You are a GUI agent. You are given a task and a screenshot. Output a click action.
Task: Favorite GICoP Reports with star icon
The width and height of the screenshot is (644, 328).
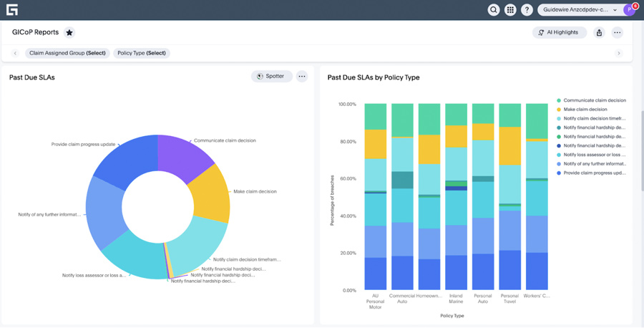69,32
